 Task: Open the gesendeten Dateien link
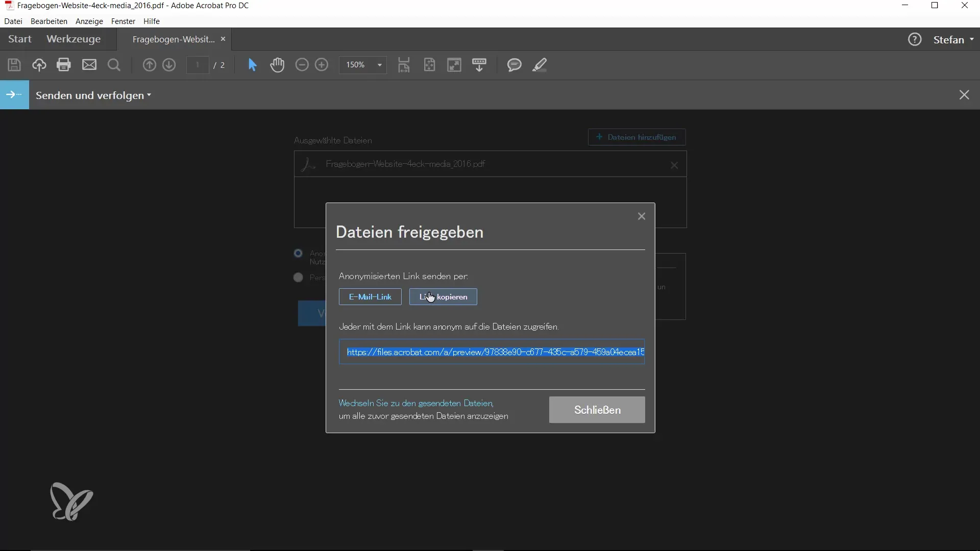[416, 403]
